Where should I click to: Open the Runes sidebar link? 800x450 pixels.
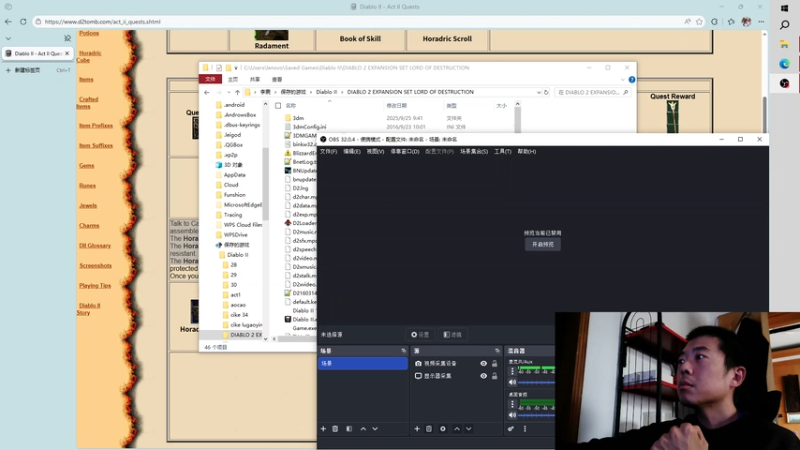coord(87,186)
